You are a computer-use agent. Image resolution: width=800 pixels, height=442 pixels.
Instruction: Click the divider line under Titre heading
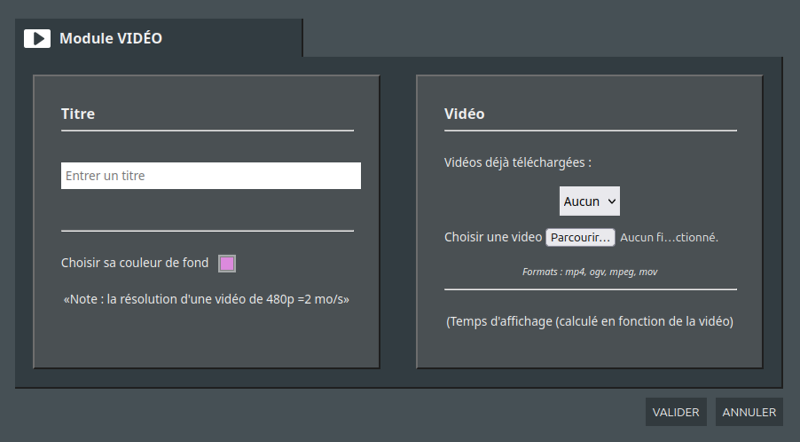tap(208, 131)
